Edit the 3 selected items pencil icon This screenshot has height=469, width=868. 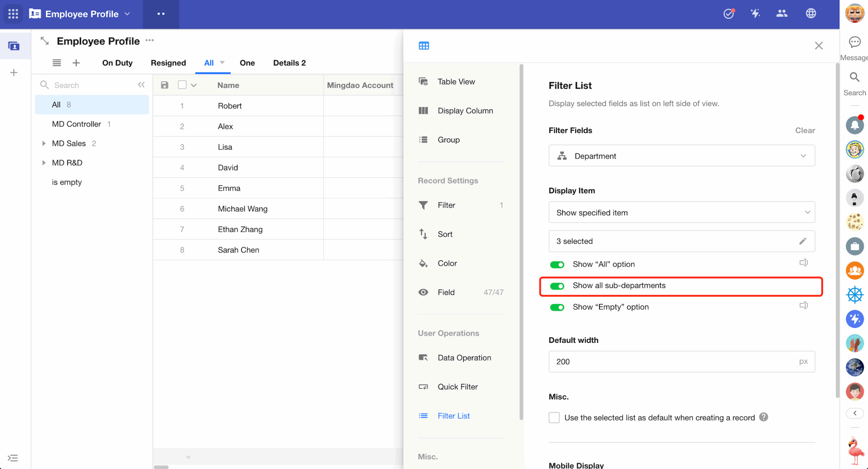pyautogui.click(x=803, y=241)
